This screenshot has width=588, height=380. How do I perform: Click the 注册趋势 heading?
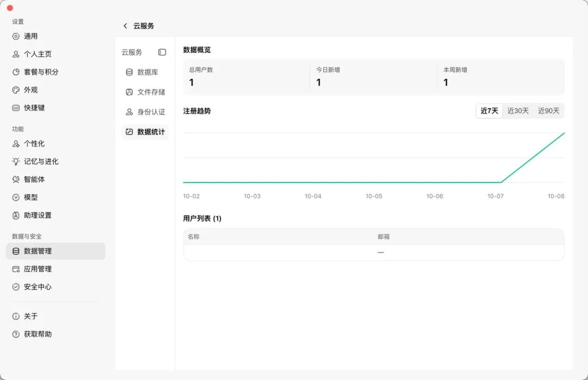tap(197, 111)
